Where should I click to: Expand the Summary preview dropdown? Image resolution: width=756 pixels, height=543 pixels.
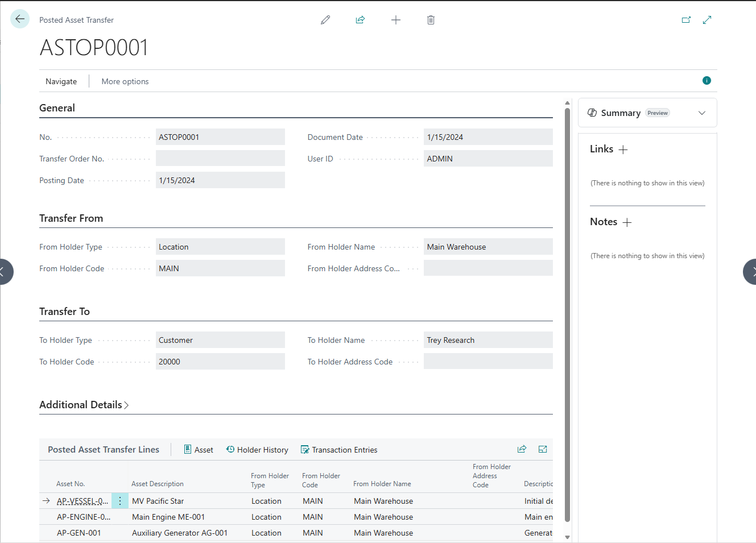tap(702, 113)
